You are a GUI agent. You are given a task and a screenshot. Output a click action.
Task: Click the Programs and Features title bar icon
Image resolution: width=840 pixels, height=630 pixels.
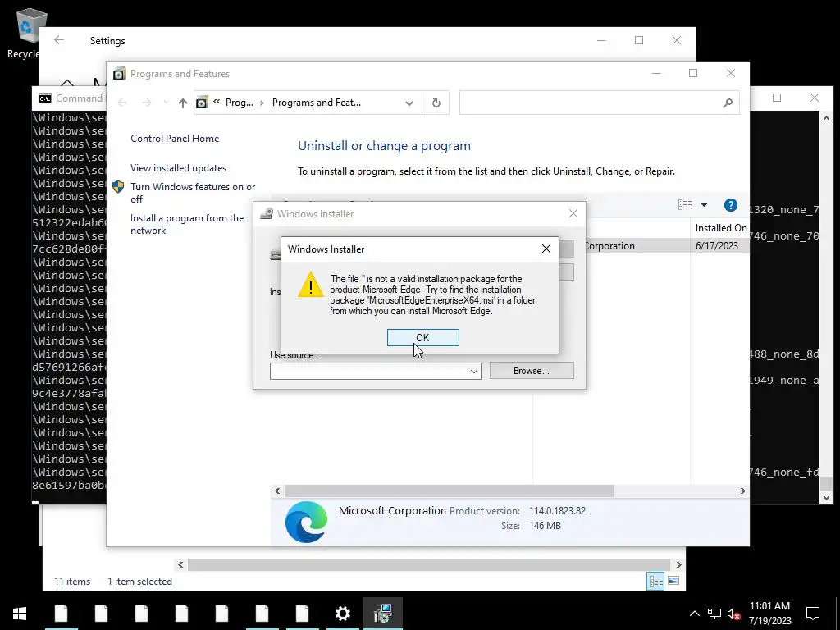pos(119,73)
